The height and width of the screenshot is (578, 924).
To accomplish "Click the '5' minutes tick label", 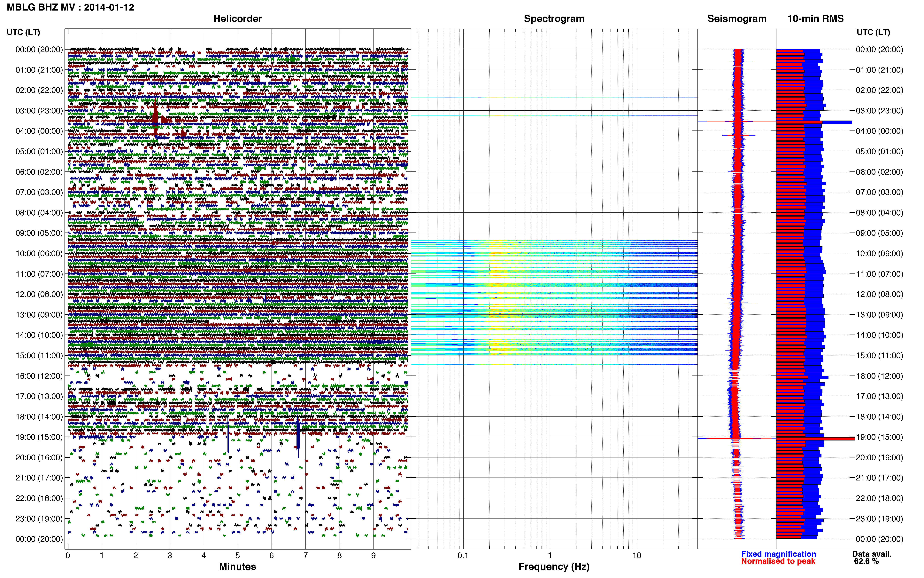I will tap(238, 555).
